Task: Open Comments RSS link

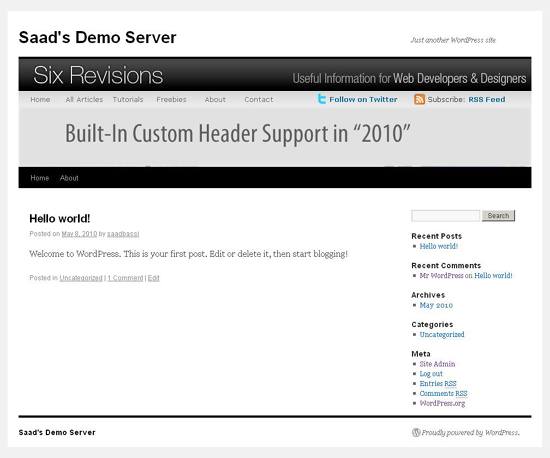Action: point(444,393)
